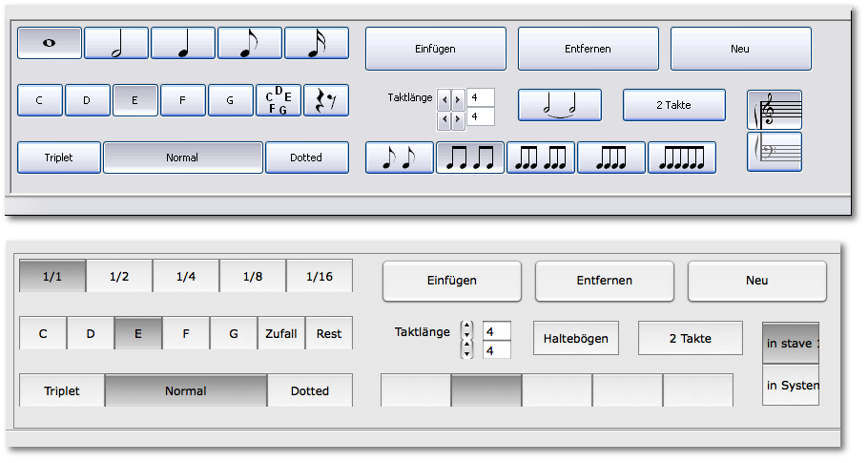This screenshot has width=868, height=463.
Task: Click left arrow of lower icon-panel Taktlänge stepper
Action: coord(444,120)
